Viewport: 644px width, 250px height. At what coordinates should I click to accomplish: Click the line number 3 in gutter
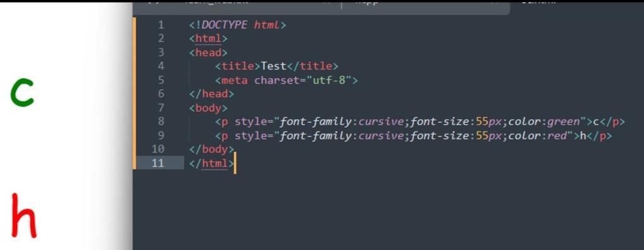160,53
